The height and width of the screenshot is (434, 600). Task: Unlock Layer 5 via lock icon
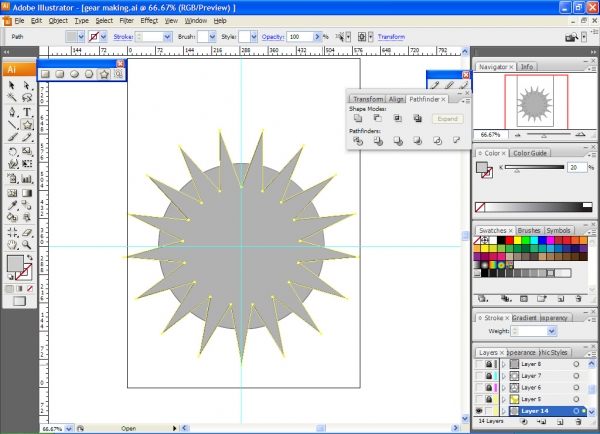coord(489,399)
